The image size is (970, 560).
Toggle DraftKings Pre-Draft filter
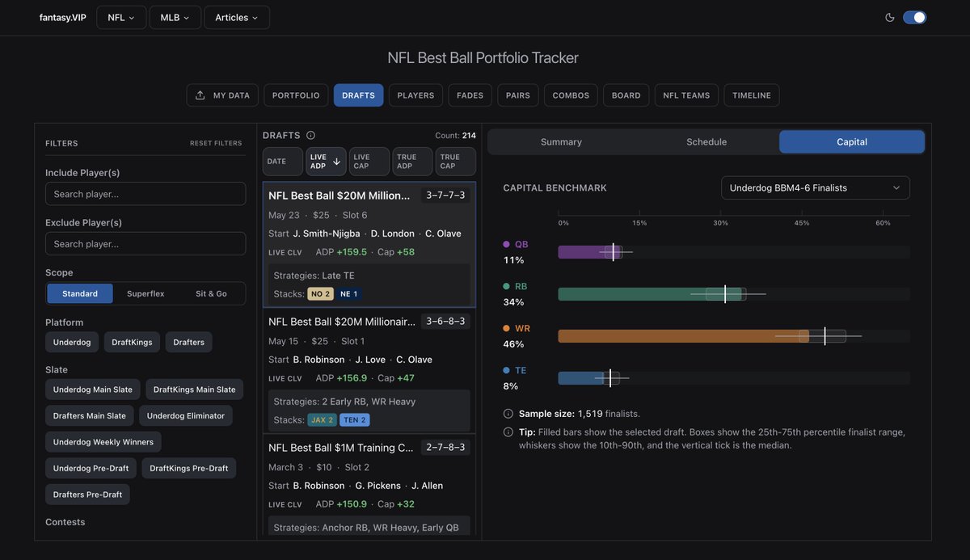click(189, 468)
